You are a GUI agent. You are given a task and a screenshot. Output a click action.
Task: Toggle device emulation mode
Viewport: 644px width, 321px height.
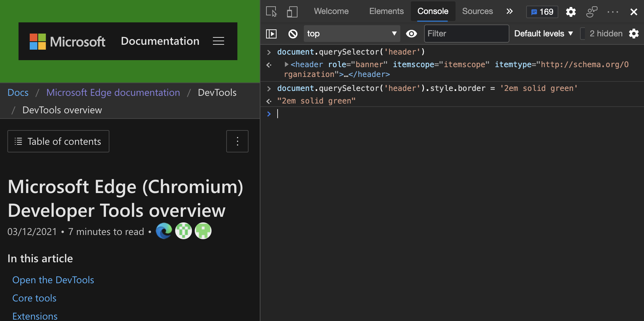point(292,12)
